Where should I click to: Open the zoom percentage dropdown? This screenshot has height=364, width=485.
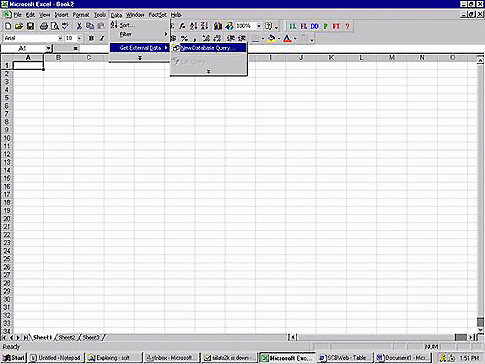pyautogui.click(x=258, y=26)
